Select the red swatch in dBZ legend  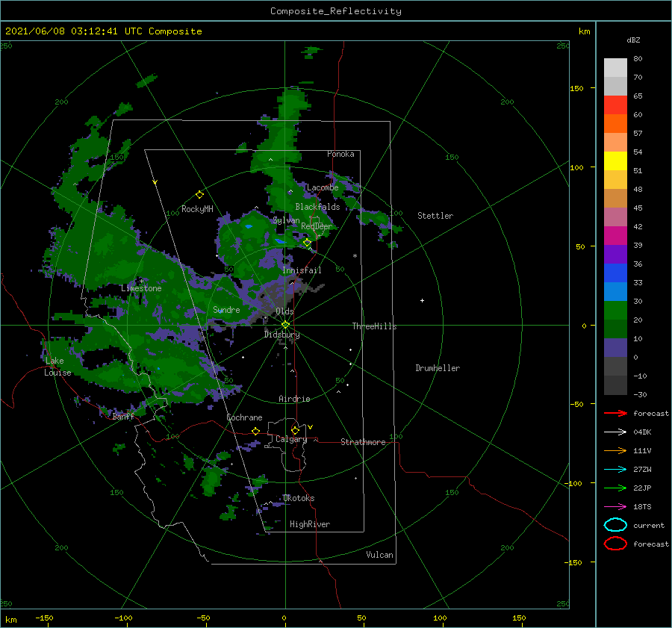click(615, 105)
